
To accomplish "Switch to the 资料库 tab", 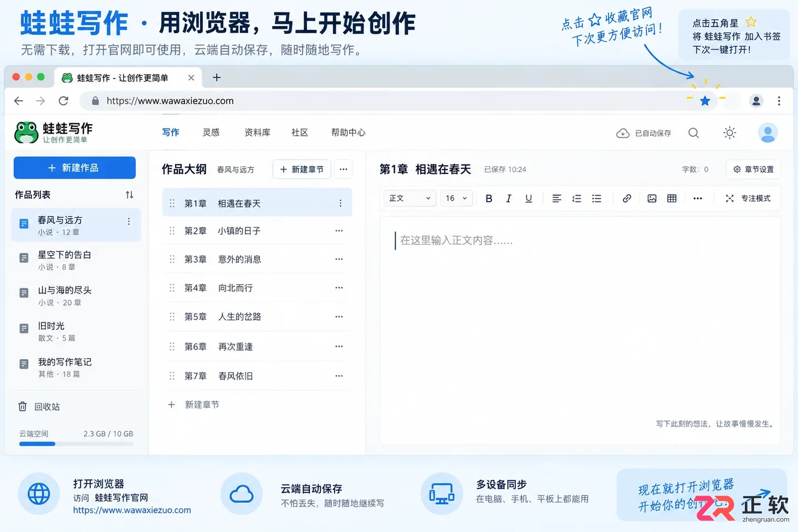I will point(257,132).
